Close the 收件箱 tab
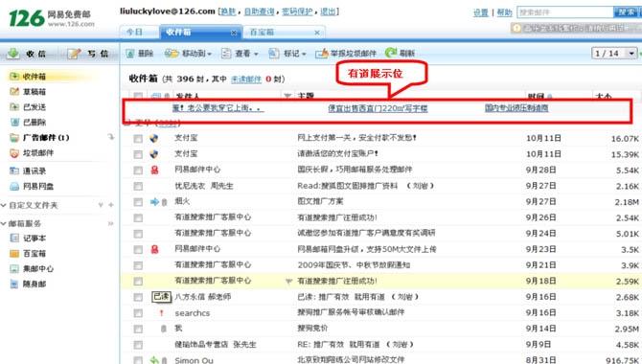642x364 pixels. coord(234,33)
